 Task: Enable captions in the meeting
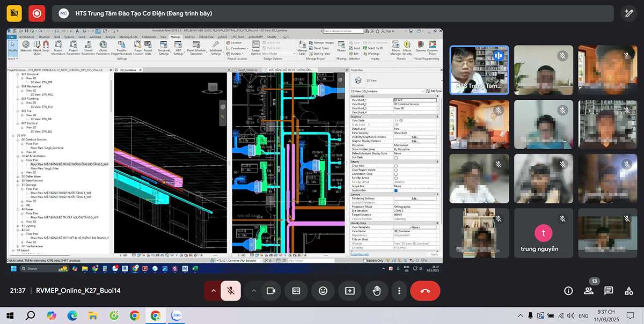click(x=296, y=291)
